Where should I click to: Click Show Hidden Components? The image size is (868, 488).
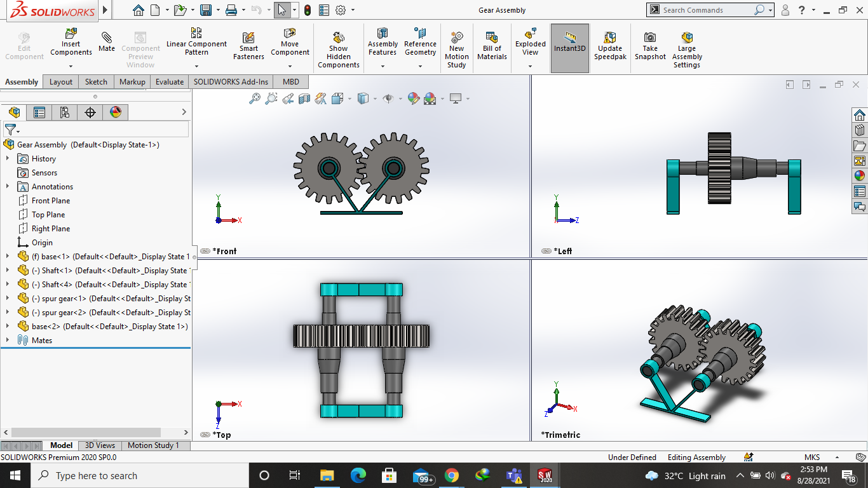[x=338, y=50]
